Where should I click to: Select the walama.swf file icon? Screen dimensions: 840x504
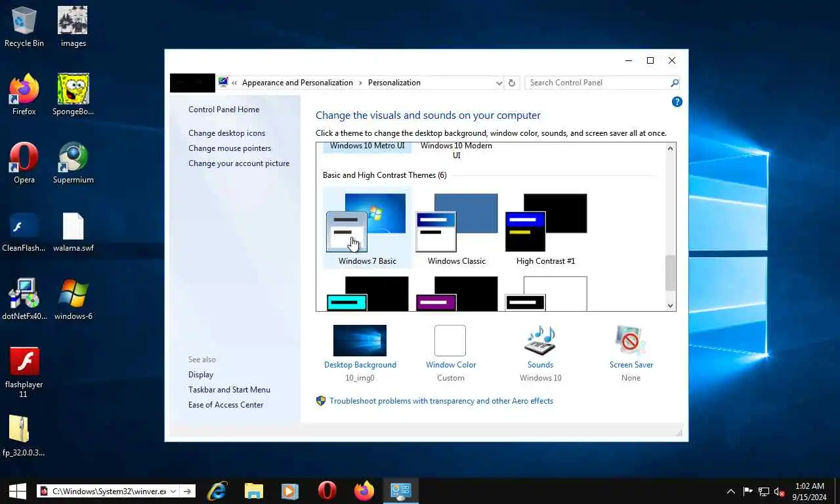[x=73, y=232]
